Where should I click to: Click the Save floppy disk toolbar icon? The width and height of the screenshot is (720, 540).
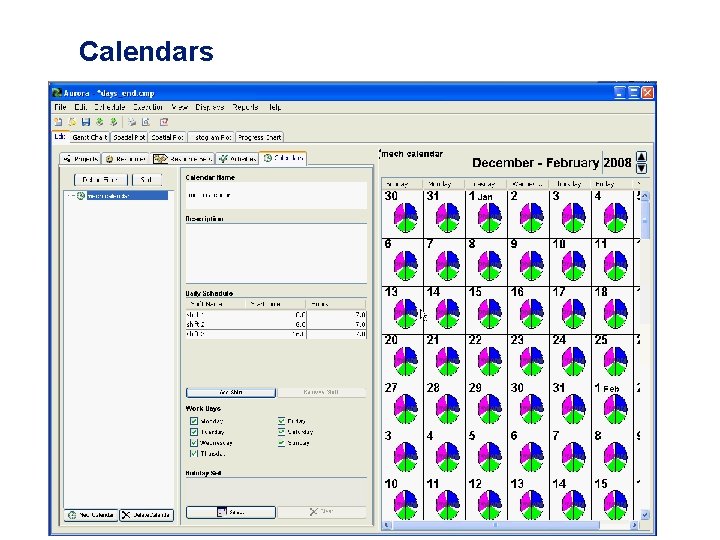pos(86,122)
